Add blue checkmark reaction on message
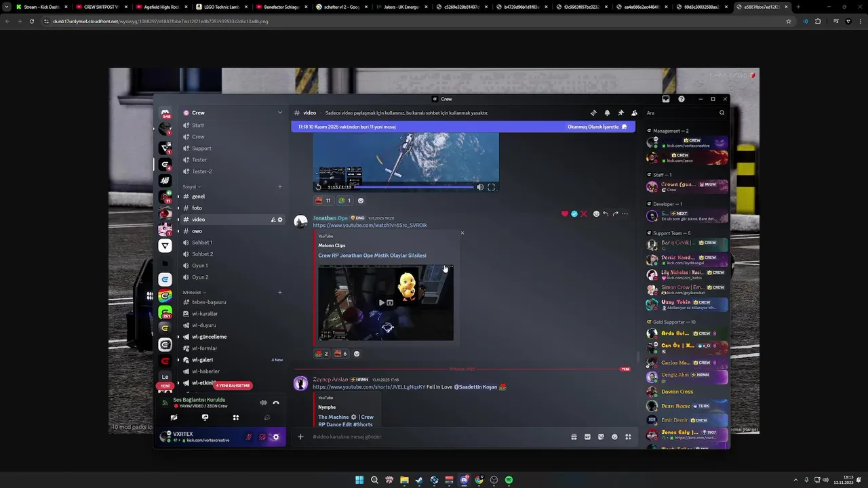This screenshot has height=488, width=868. (x=574, y=213)
